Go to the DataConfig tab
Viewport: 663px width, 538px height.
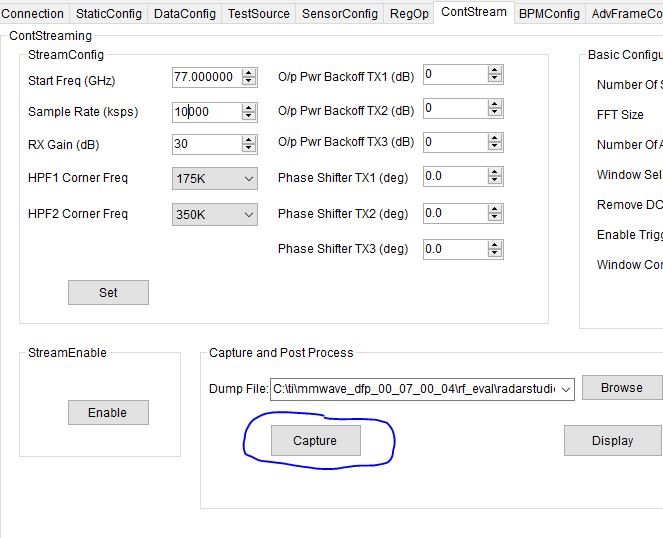[184, 13]
